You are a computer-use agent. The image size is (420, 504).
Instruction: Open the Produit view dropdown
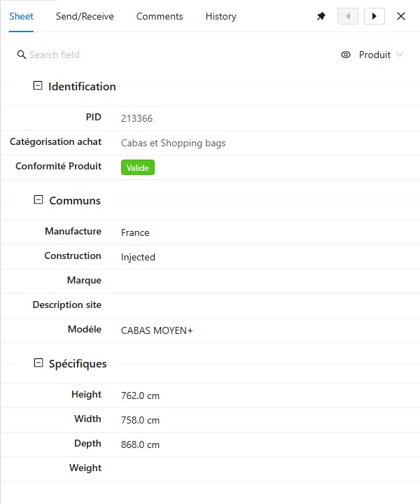point(381,55)
